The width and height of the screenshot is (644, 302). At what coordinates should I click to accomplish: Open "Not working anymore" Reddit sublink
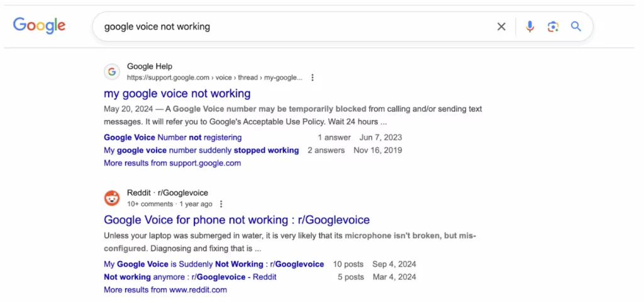pyautogui.click(x=190, y=277)
